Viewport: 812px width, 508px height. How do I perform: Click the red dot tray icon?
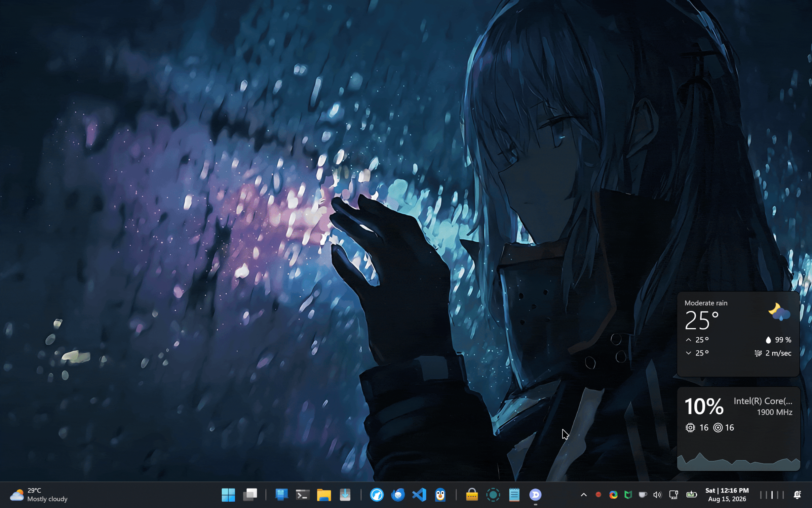(598, 494)
